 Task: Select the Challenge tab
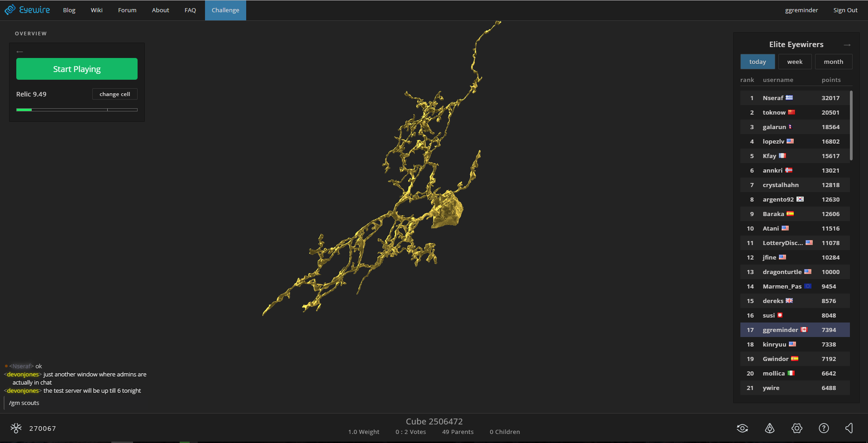click(x=225, y=10)
